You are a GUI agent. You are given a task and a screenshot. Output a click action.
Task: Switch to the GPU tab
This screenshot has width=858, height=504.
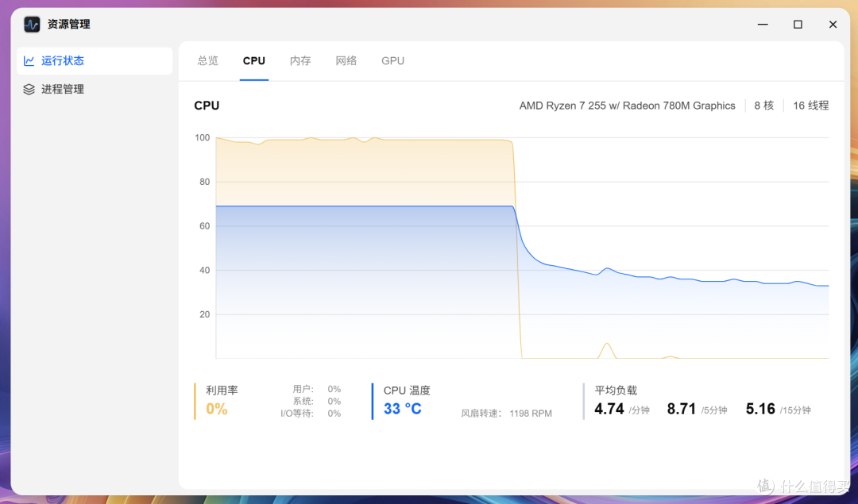tap(393, 60)
